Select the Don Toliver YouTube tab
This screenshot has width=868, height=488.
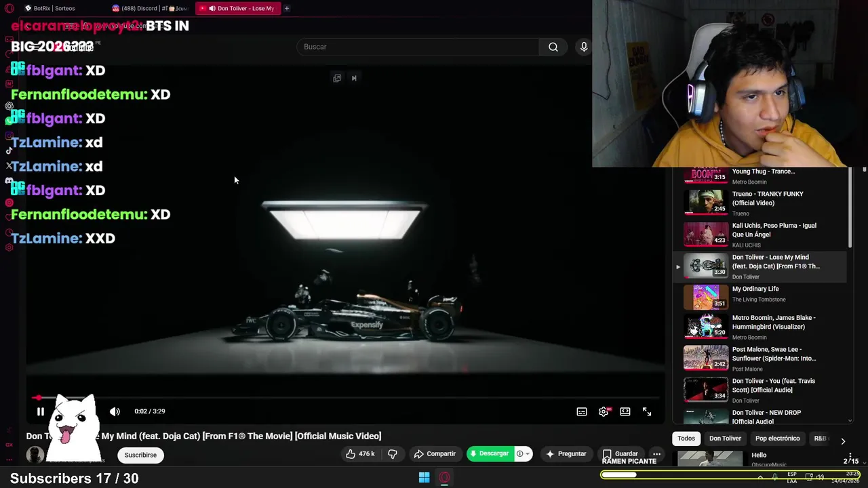(239, 8)
